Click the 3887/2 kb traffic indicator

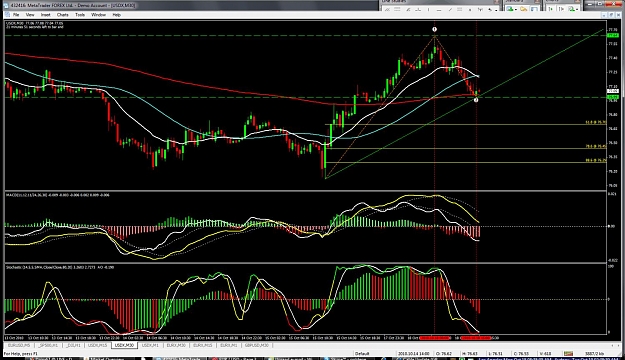tap(594, 353)
